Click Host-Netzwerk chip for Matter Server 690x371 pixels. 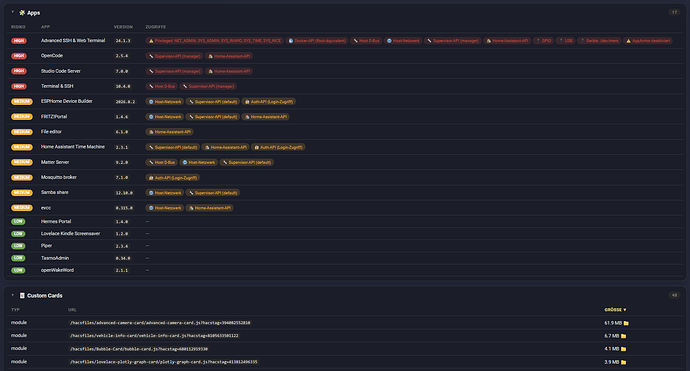(198, 162)
